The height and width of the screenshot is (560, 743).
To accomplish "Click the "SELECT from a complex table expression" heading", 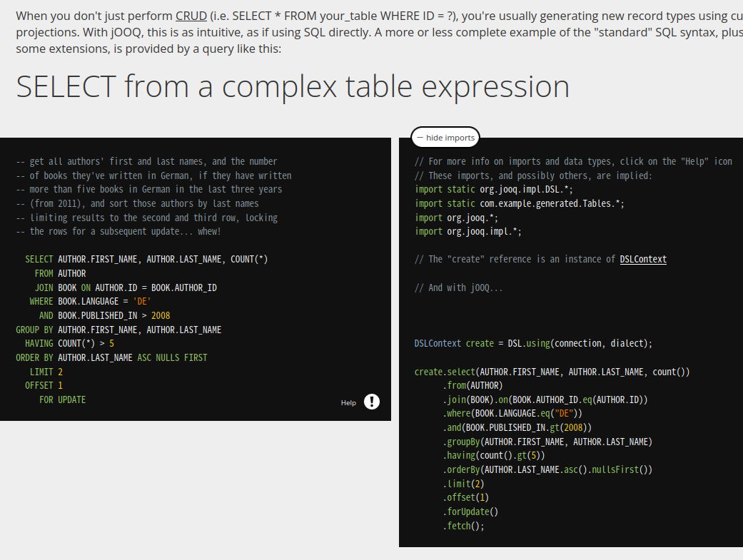I will click(x=293, y=86).
